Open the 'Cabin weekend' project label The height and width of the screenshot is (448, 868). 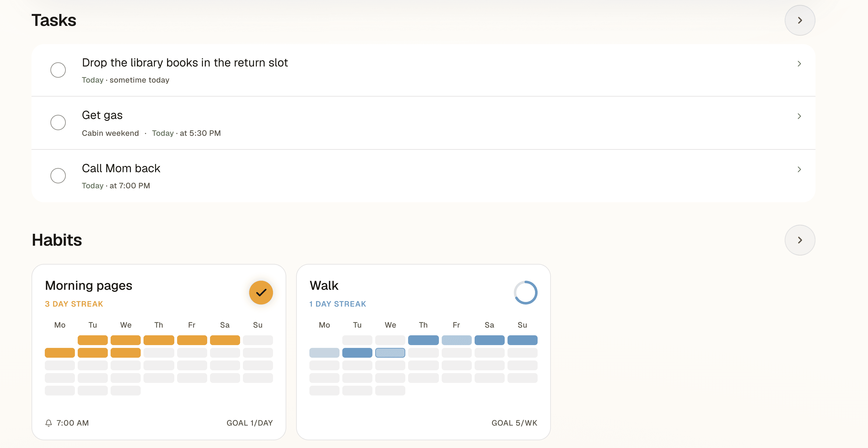(110, 133)
